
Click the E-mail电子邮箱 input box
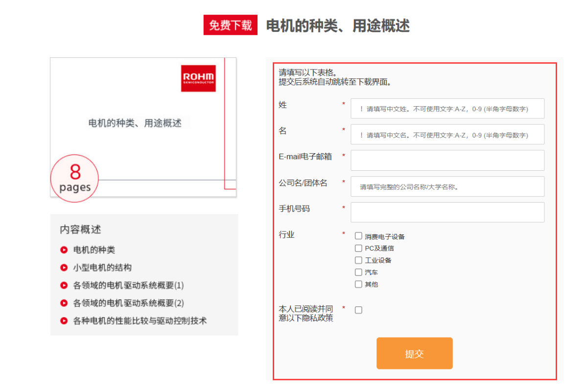[447, 161]
